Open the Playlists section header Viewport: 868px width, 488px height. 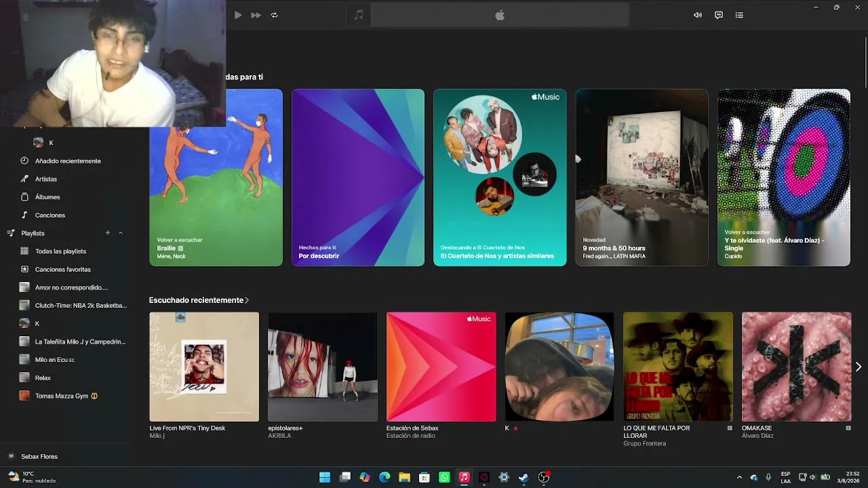(33, 233)
